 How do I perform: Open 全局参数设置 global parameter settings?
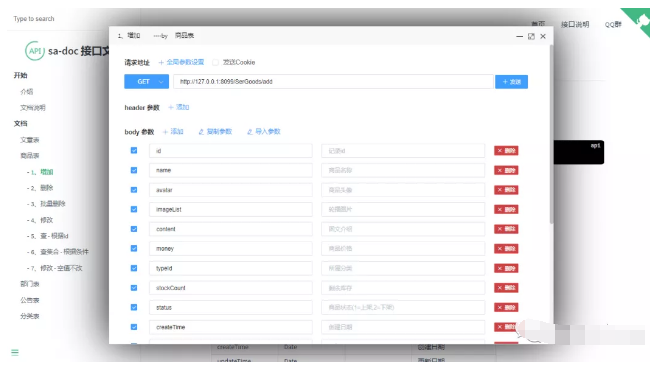click(x=181, y=62)
